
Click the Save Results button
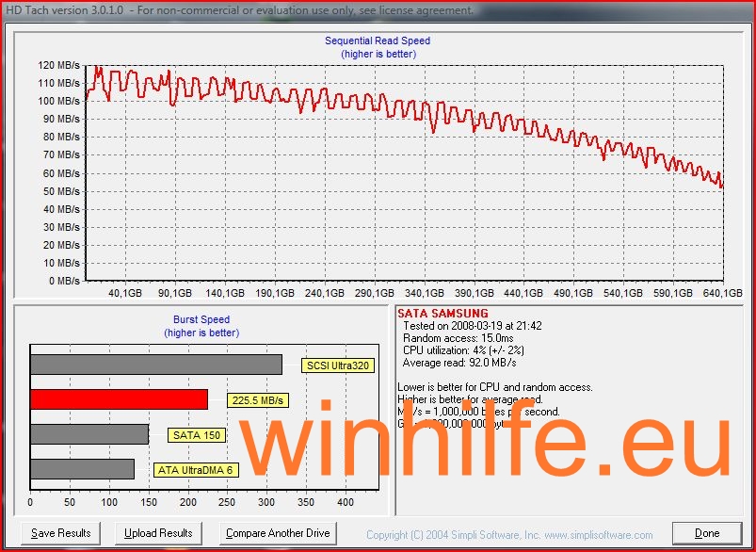(61, 533)
